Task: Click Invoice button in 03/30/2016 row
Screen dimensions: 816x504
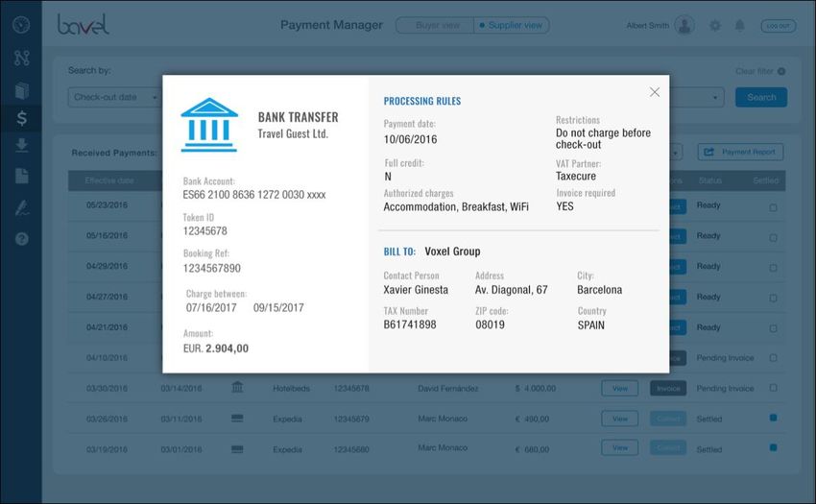Action: 668,389
